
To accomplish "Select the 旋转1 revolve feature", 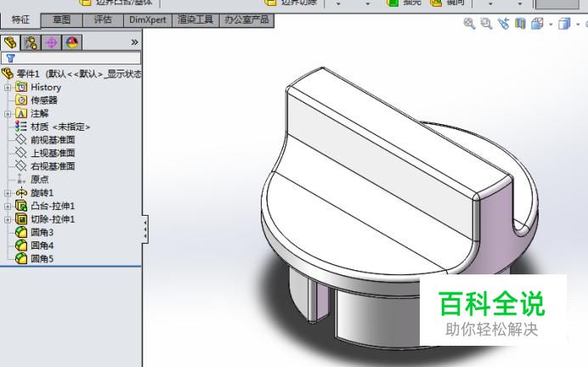I will pos(35,193).
